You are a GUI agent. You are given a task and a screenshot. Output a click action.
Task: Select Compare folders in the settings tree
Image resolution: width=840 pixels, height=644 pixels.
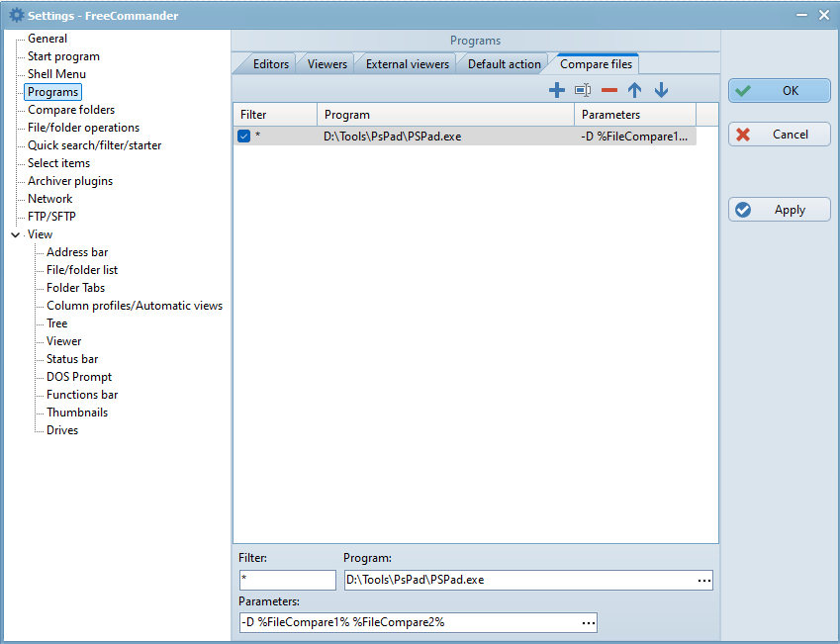click(71, 110)
